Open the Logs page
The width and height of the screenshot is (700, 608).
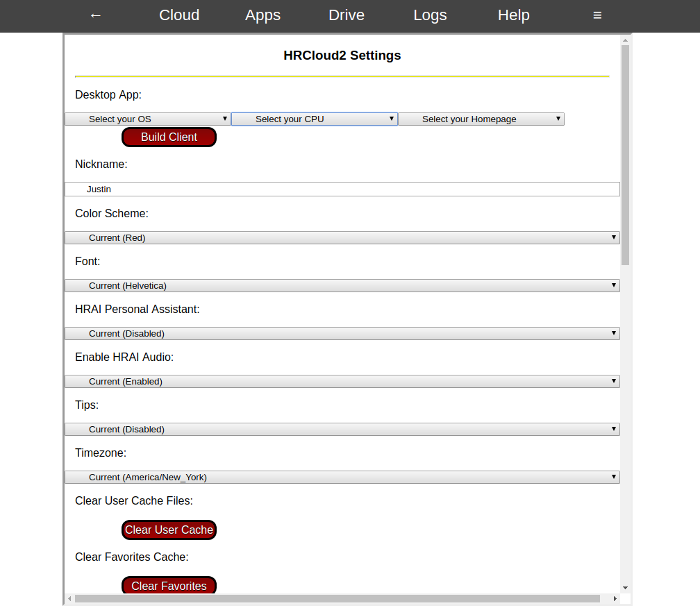(430, 15)
